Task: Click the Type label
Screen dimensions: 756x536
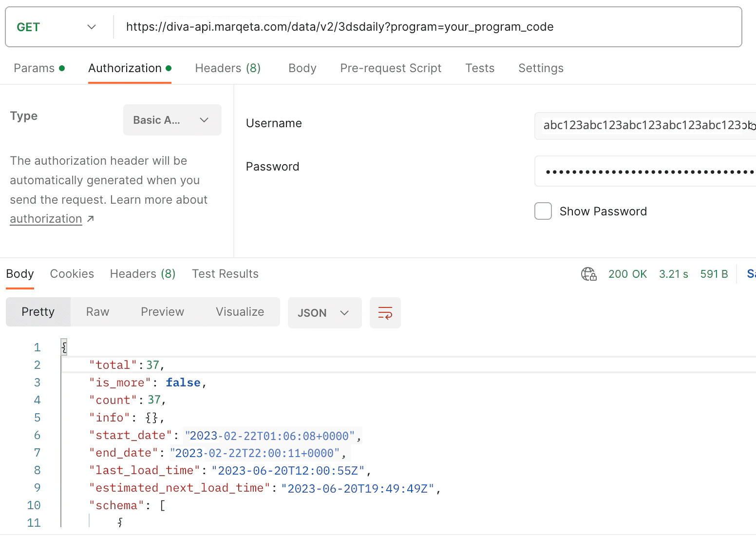Action: coord(24,116)
